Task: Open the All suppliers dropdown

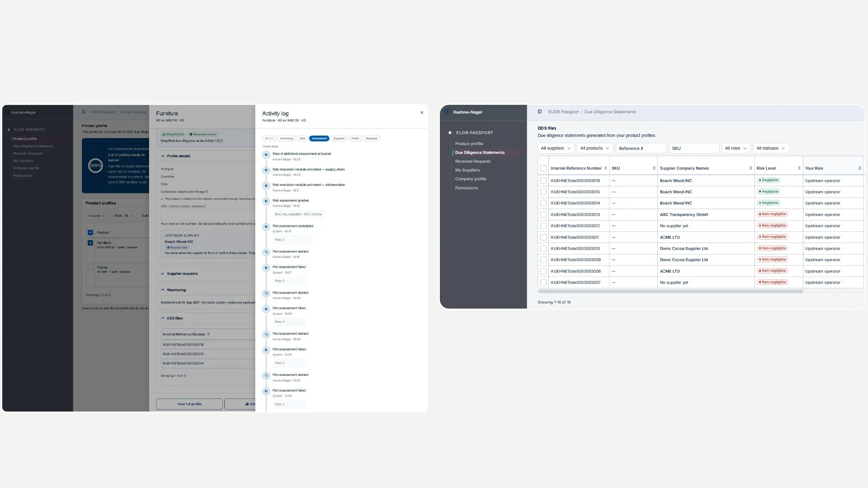Action: pyautogui.click(x=556, y=148)
